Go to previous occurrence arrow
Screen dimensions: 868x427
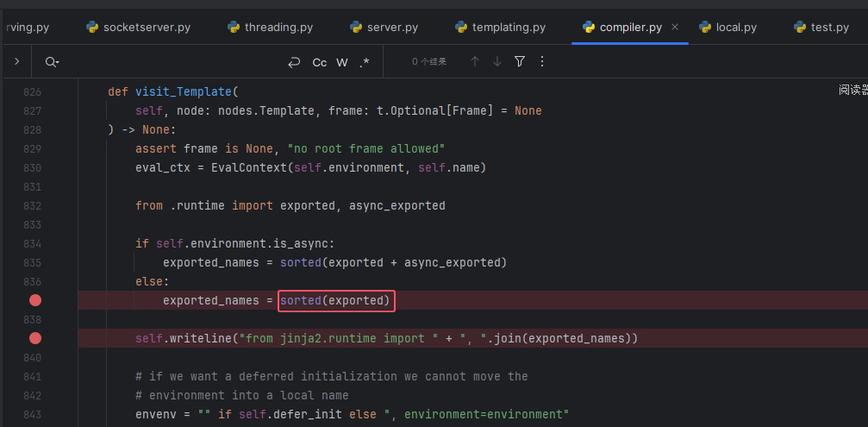point(474,61)
